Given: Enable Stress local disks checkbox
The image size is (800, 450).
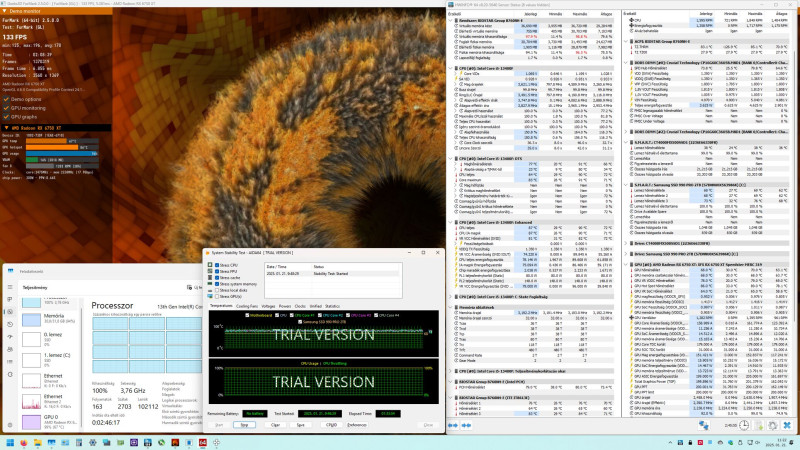Looking at the screenshot, I should click(x=217, y=290).
